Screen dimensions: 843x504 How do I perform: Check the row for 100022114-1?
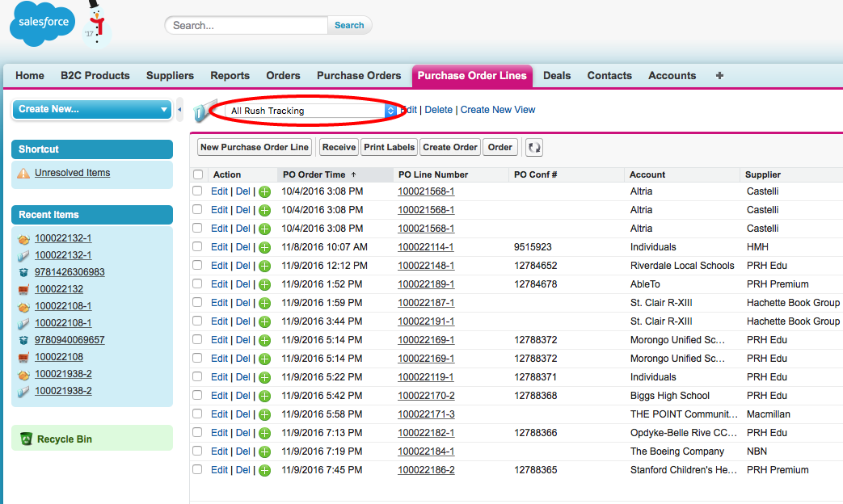[197, 246]
